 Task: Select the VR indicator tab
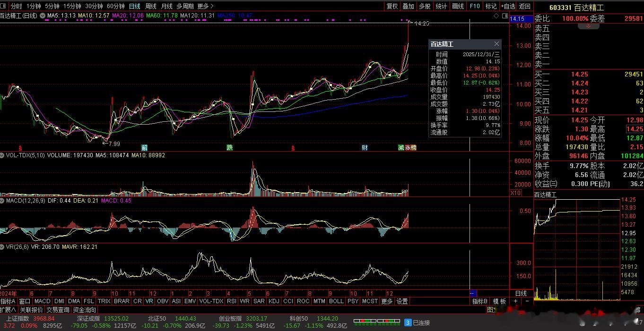[x=149, y=301]
